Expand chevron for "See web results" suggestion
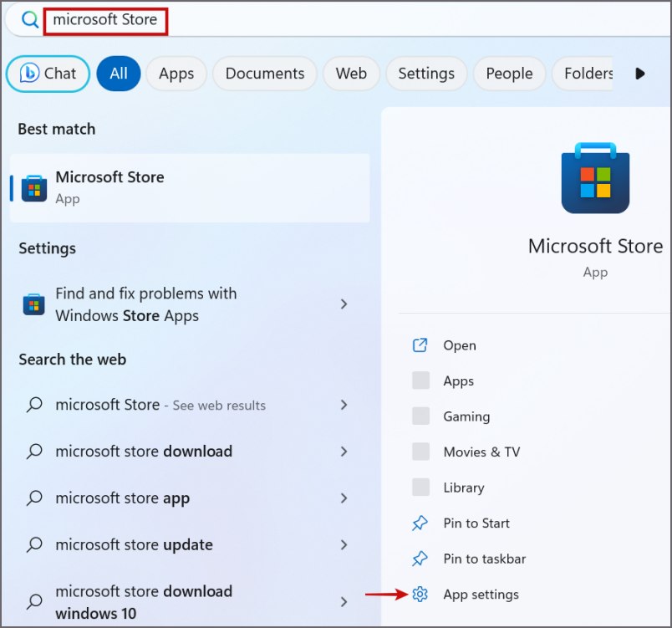This screenshot has width=672, height=628. (x=344, y=405)
